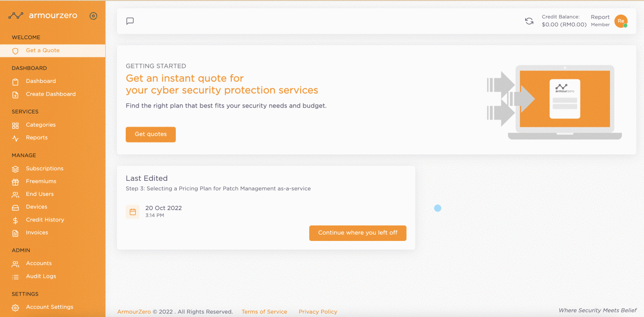Click the End Users people icon
The width and height of the screenshot is (644, 317).
15,195
